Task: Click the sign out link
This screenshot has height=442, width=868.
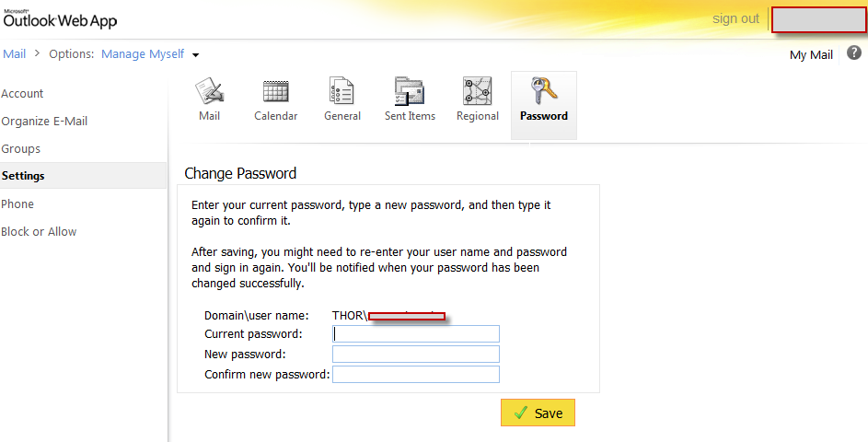Action: tap(735, 19)
